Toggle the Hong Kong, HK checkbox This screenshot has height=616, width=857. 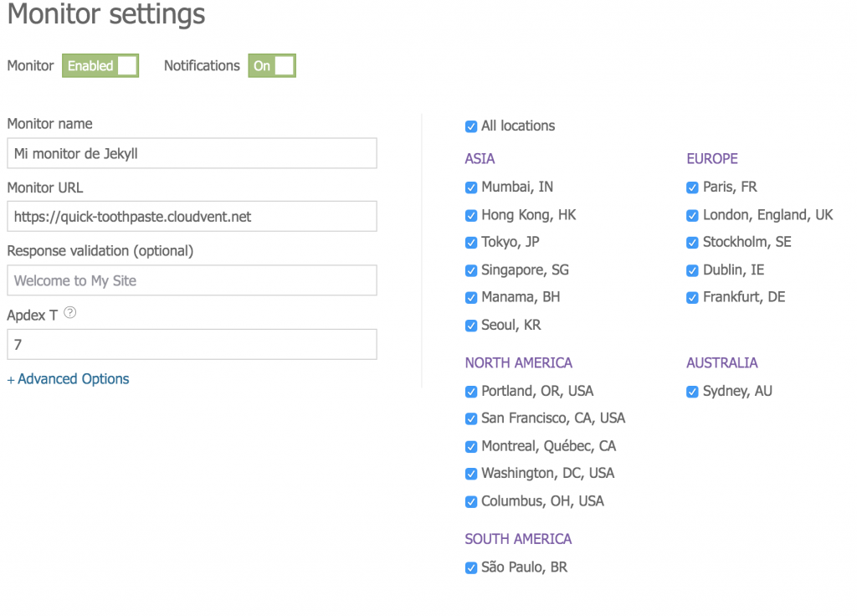pyautogui.click(x=471, y=215)
